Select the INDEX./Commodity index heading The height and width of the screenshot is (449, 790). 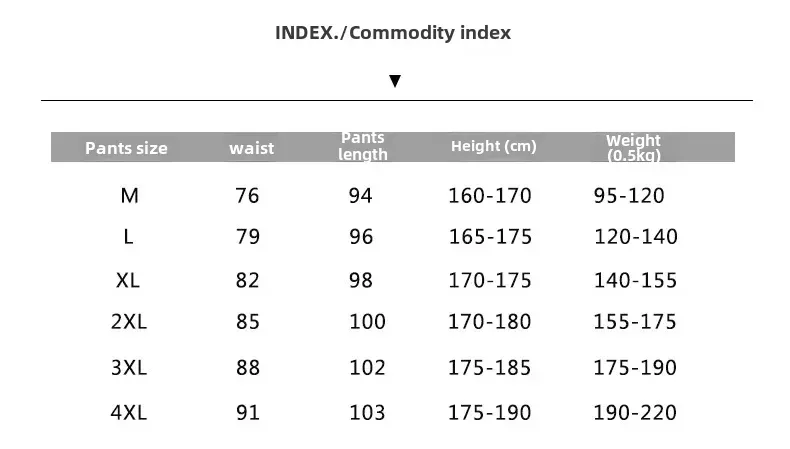pyautogui.click(x=393, y=33)
